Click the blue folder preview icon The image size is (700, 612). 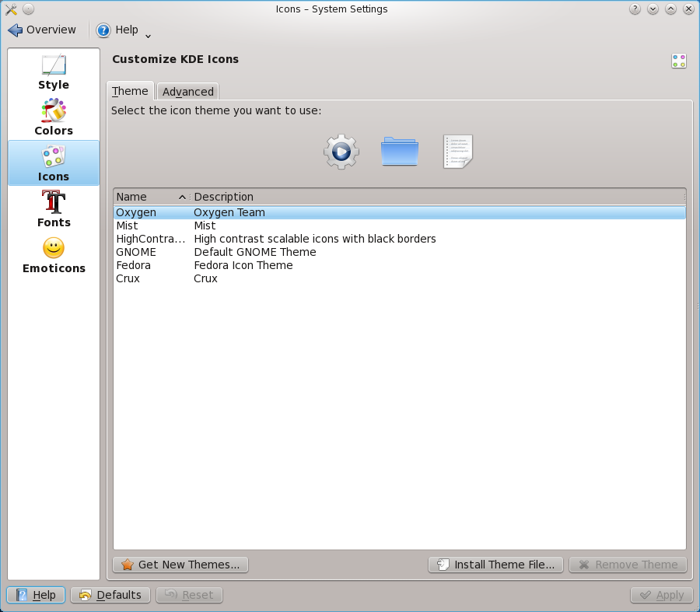tap(400, 152)
